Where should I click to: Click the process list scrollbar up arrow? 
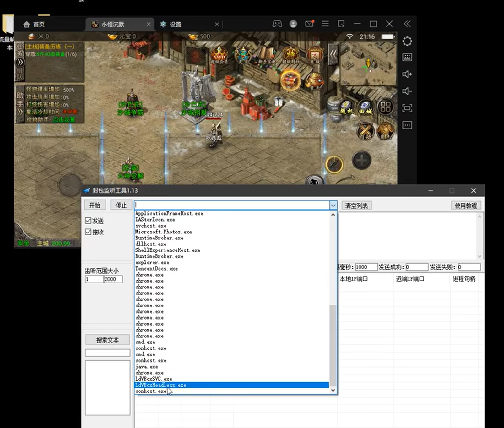tap(333, 215)
